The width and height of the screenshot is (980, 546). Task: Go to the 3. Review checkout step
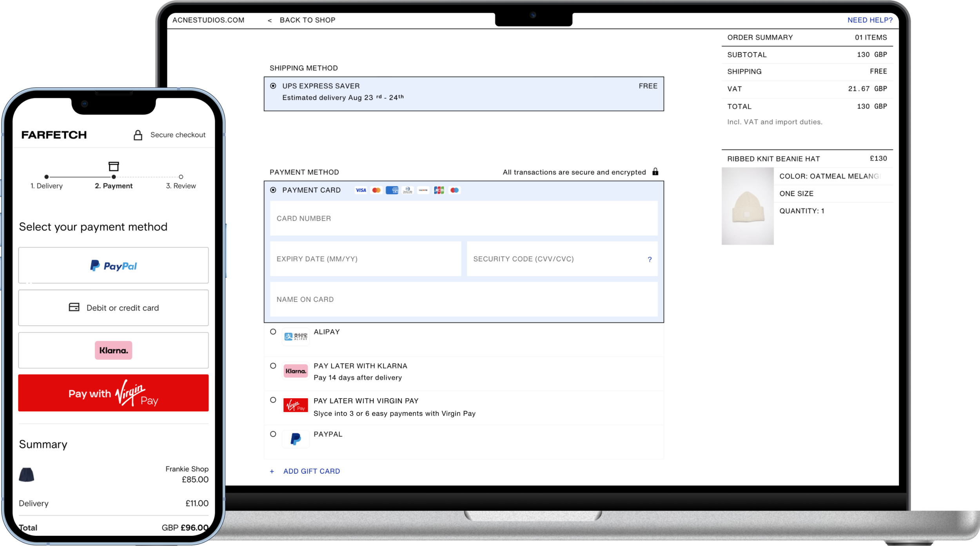[181, 186]
